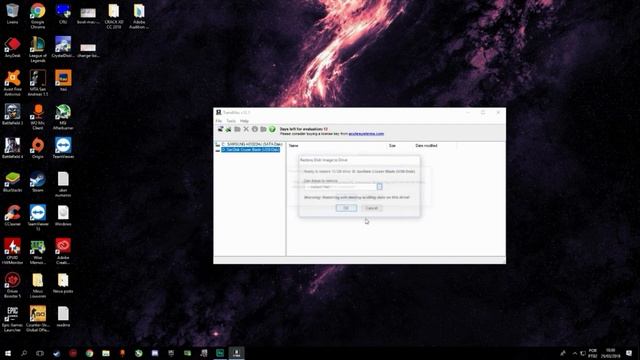Viewport: 640px width, 360px height.
Task: Launch the Steam desktop shortcut
Action: [x=38, y=182]
